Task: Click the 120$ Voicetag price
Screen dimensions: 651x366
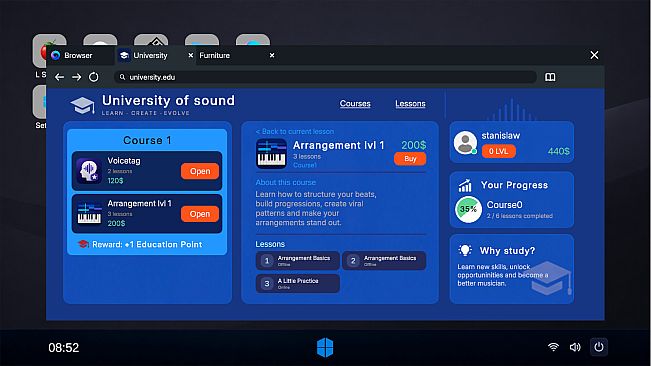Action: pos(115,181)
